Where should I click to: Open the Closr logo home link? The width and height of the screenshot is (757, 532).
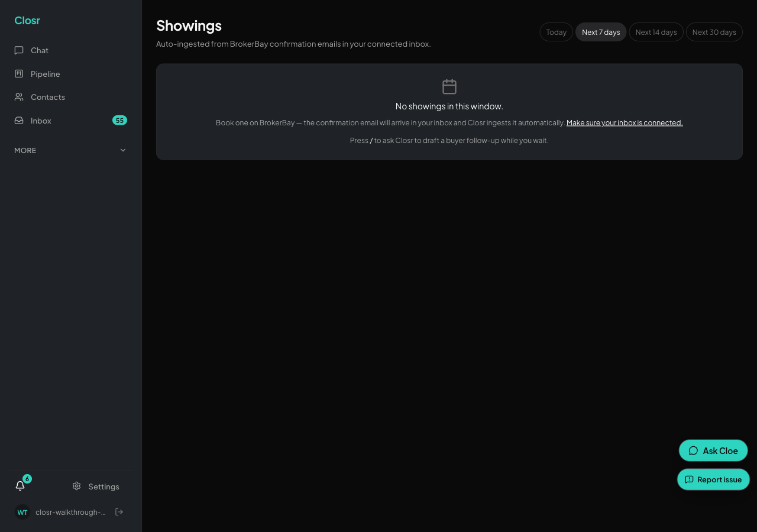[x=27, y=21]
